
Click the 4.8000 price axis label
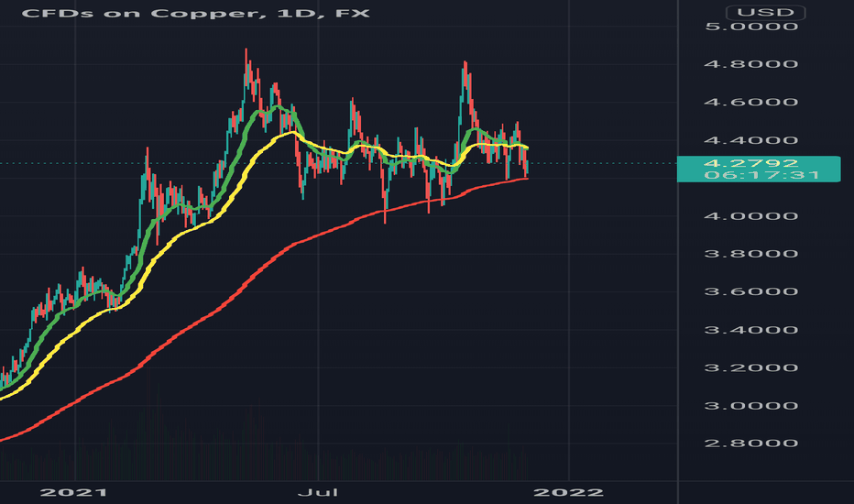(x=751, y=64)
